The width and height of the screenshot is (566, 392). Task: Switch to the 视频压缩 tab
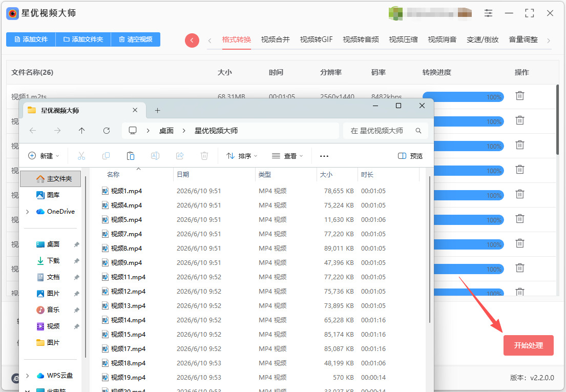coord(403,39)
